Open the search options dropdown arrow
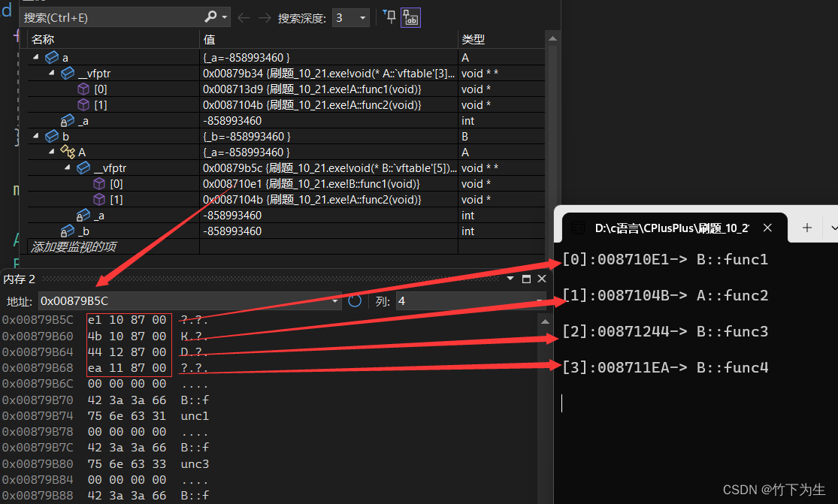 [225, 17]
